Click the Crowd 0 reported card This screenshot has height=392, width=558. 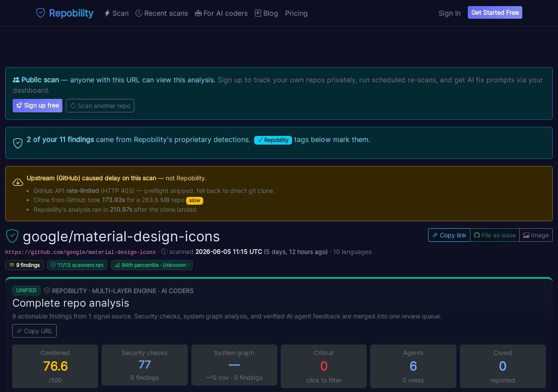pos(503,366)
